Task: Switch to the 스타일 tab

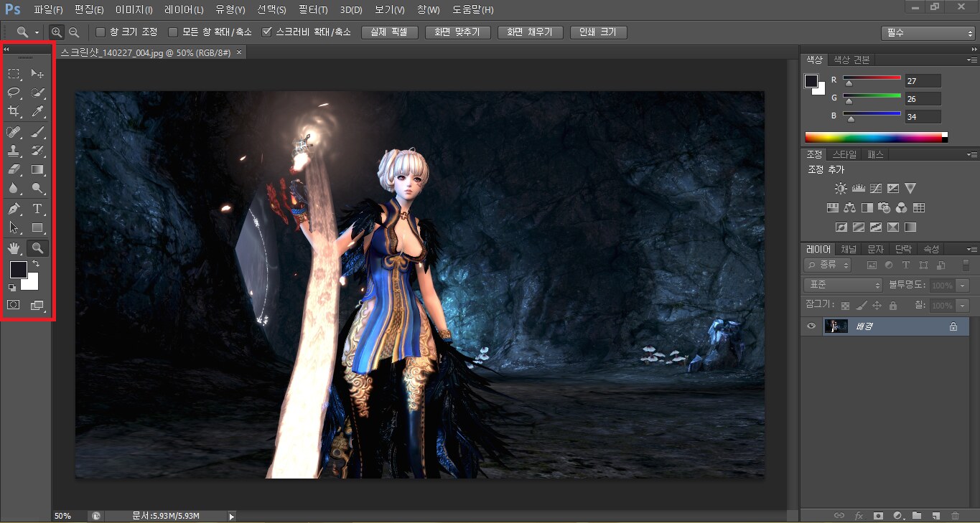Action: (x=844, y=155)
